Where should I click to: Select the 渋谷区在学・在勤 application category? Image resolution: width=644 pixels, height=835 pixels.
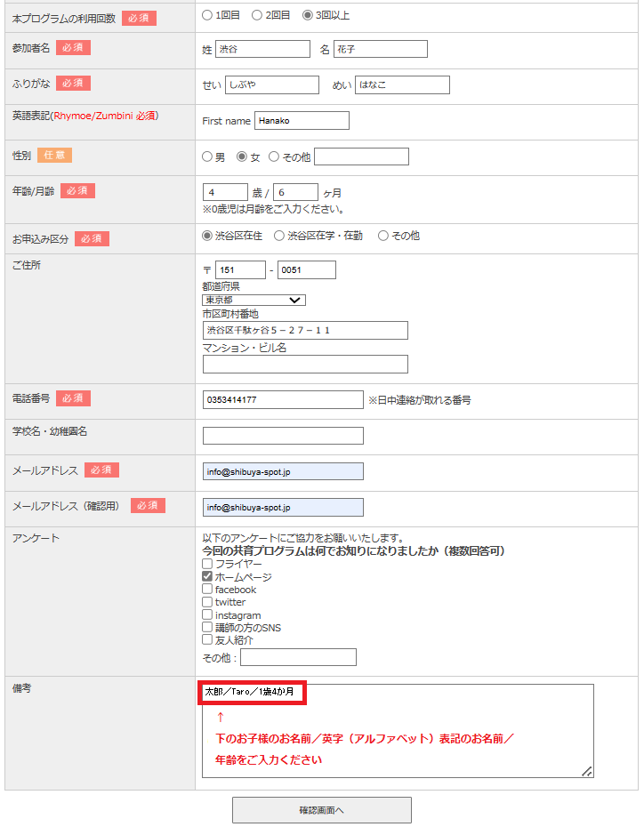(279, 237)
